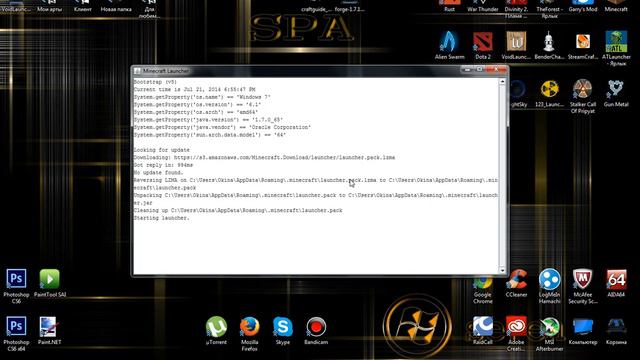The width and height of the screenshot is (640, 360).
Task: Click the Minecraft Launcher title bar icon
Action: (137, 71)
